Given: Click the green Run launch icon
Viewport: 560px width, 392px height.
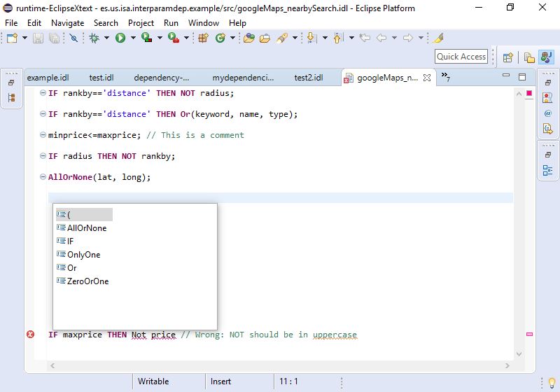Looking at the screenshot, I should coord(120,38).
